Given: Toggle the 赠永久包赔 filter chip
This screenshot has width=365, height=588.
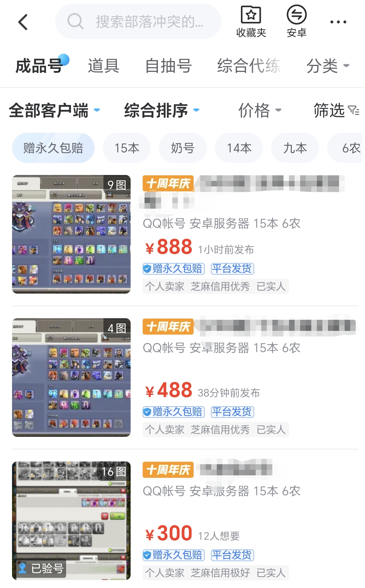Looking at the screenshot, I should tap(53, 148).
